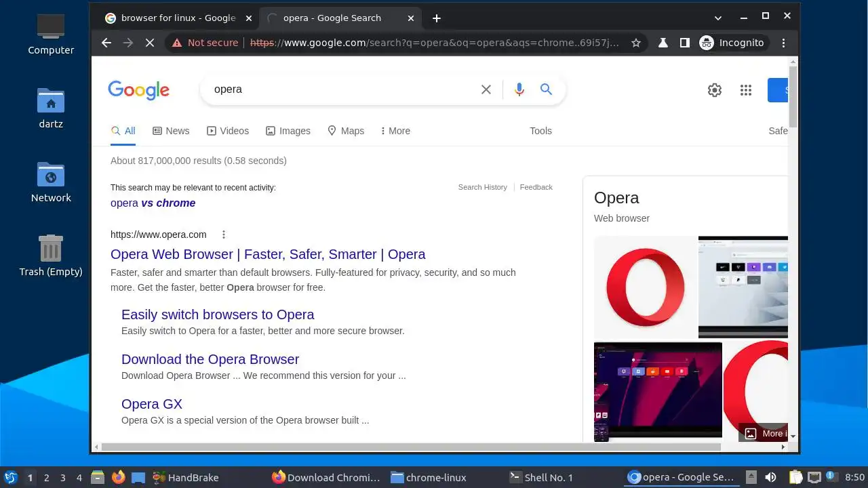The image size is (868, 488).
Task: Click 'More images' overlay button
Action: [764, 433]
